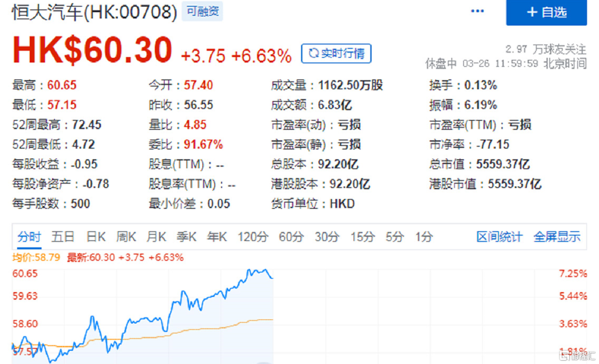Click the 52周最高 value 72.45

86,125
